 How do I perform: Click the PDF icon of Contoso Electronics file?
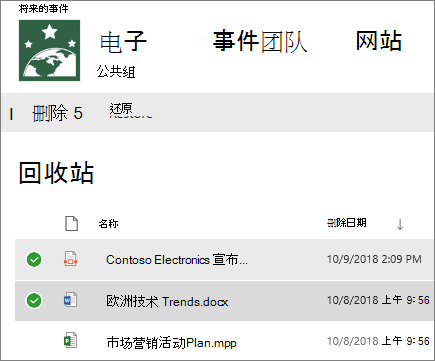click(70, 259)
